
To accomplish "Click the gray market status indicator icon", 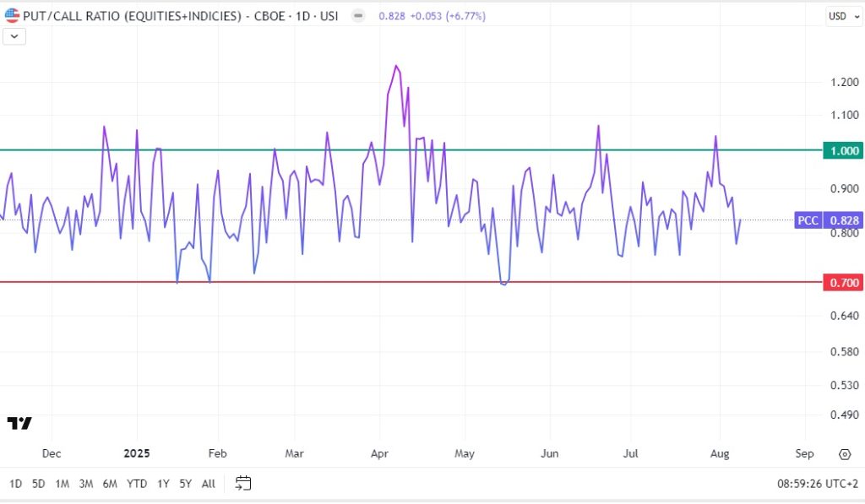I will pyautogui.click(x=360, y=16).
